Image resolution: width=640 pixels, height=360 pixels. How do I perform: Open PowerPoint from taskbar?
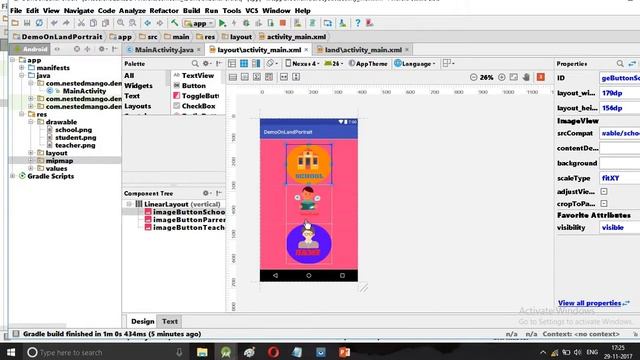344,352
